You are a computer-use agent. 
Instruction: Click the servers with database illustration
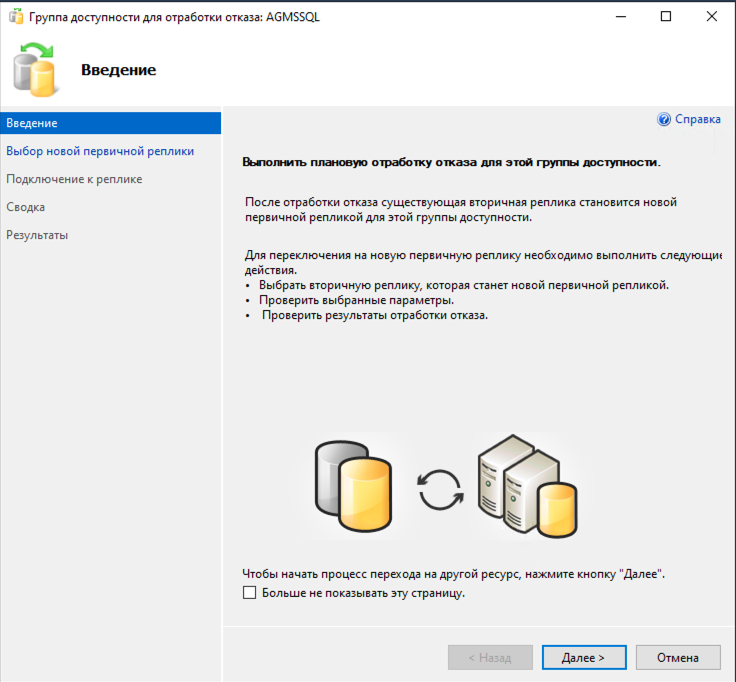[x=528, y=486]
